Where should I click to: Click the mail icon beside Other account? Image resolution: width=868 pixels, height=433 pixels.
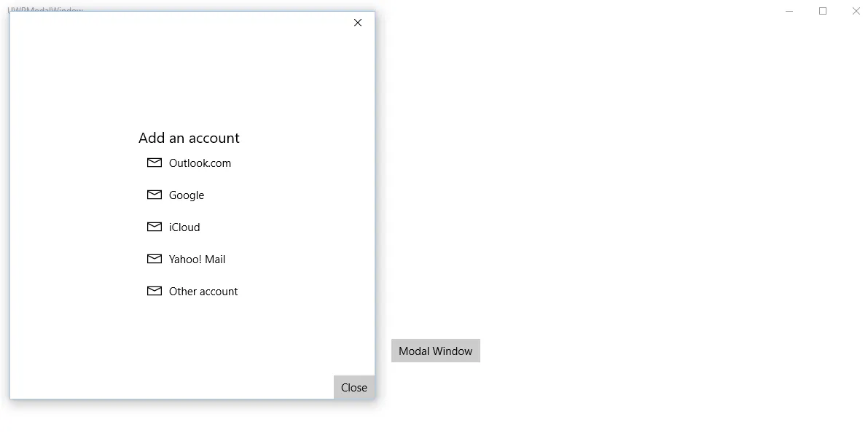click(155, 291)
